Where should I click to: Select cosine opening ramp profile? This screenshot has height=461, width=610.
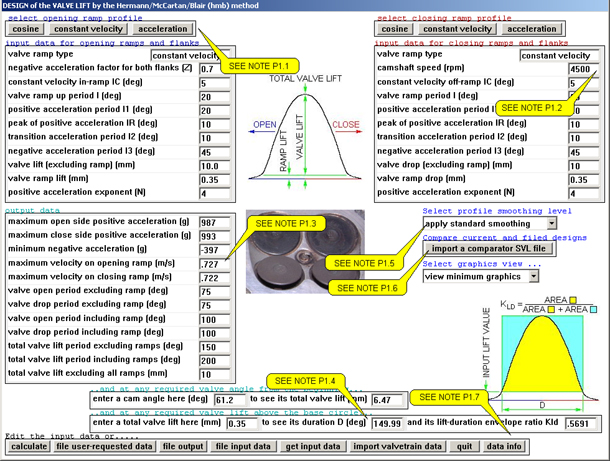26,29
